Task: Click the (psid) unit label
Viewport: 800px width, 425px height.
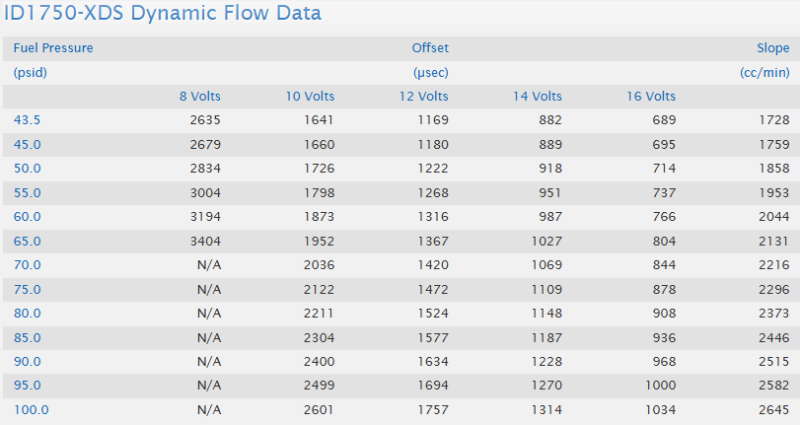Action: click(30, 72)
